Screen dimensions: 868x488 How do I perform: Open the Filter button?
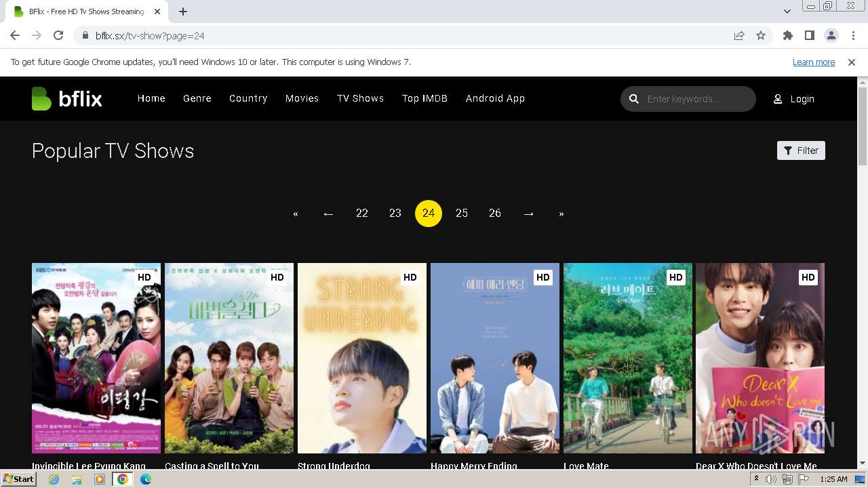(801, 150)
